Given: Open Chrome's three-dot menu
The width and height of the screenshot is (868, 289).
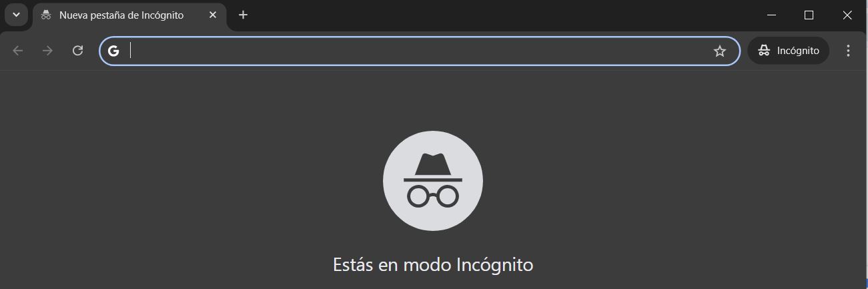Looking at the screenshot, I should pyautogui.click(x=848, y=51).
